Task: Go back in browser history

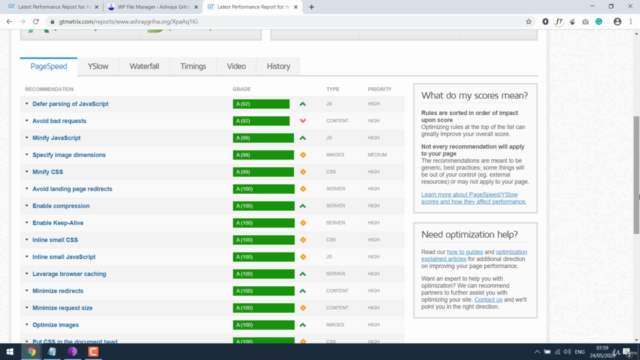Action: pyautogui.click(x=9, y=22)
